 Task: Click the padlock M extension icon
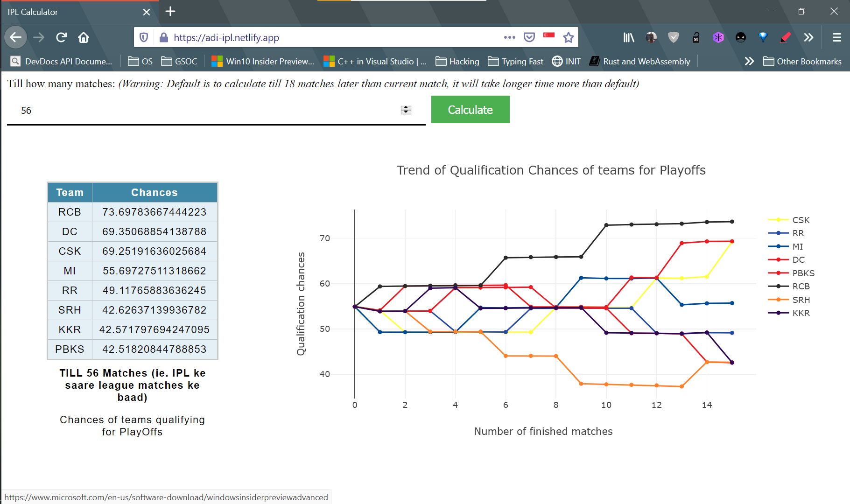(696, 37)
